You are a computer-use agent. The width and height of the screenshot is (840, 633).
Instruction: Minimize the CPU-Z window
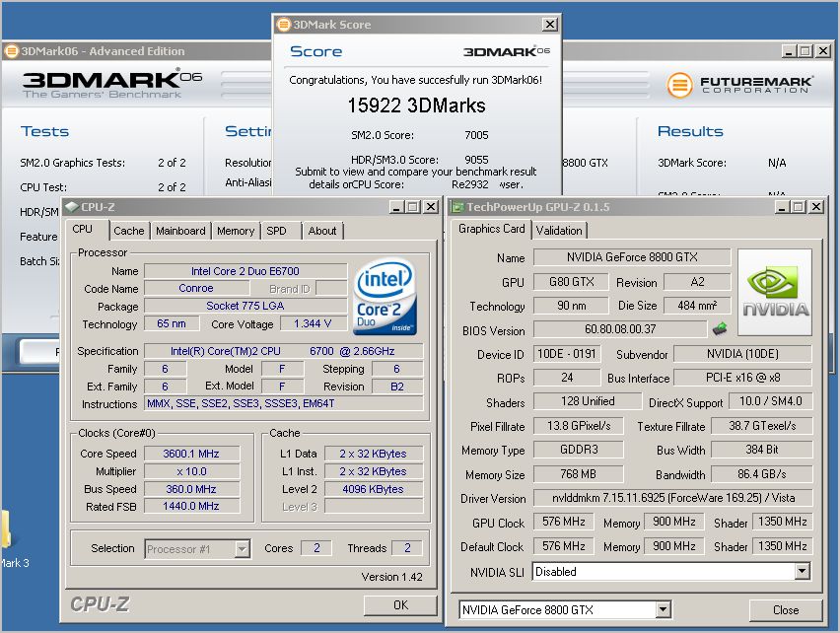[x=396, y=207]
